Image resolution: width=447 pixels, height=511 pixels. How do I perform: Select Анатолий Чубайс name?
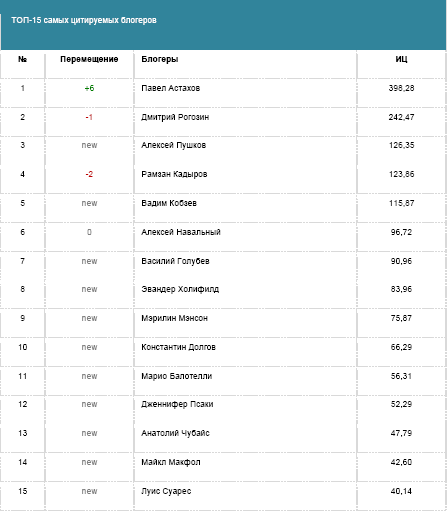click(175, 433)
